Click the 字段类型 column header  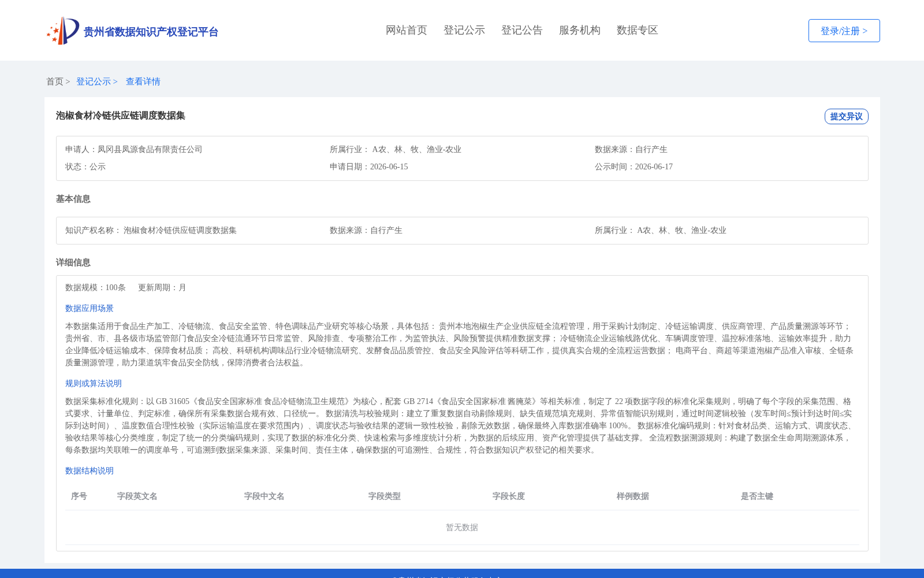(385, 496)
